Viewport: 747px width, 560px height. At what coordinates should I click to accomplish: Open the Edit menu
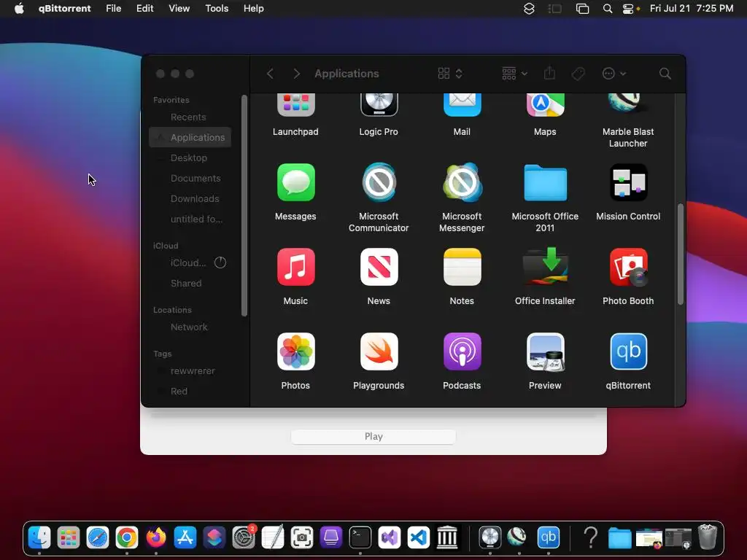[x=145, y=9]
